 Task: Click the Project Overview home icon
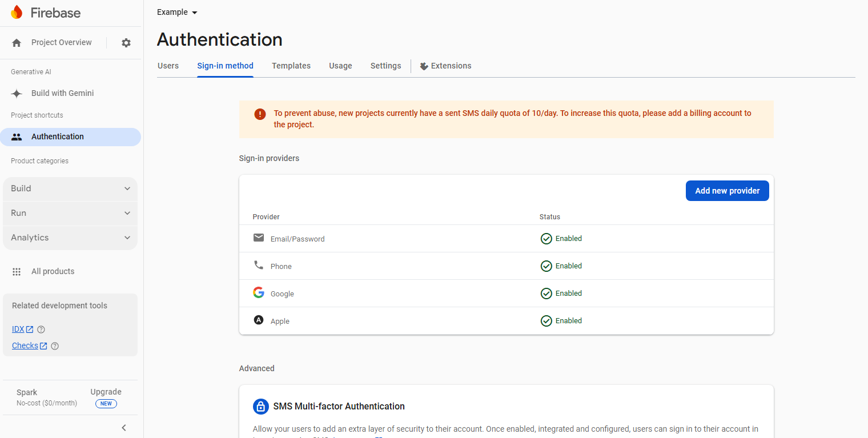[x=17, y=43]
